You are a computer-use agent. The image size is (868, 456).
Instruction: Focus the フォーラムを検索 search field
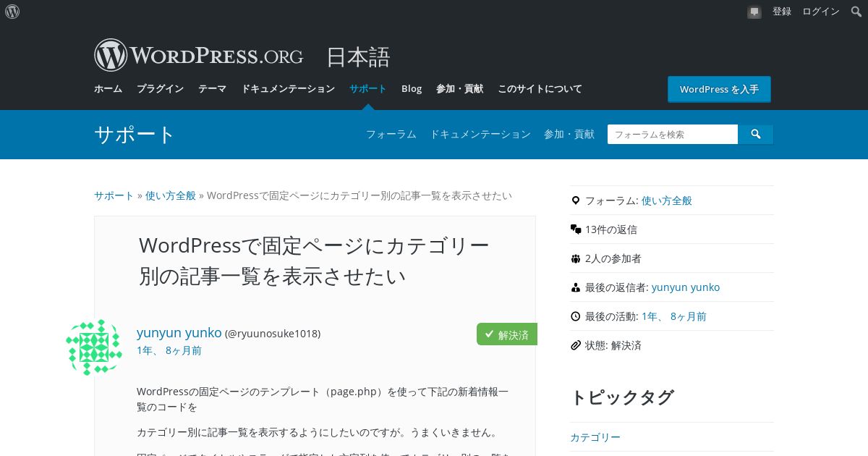click(x=673, y=134)
